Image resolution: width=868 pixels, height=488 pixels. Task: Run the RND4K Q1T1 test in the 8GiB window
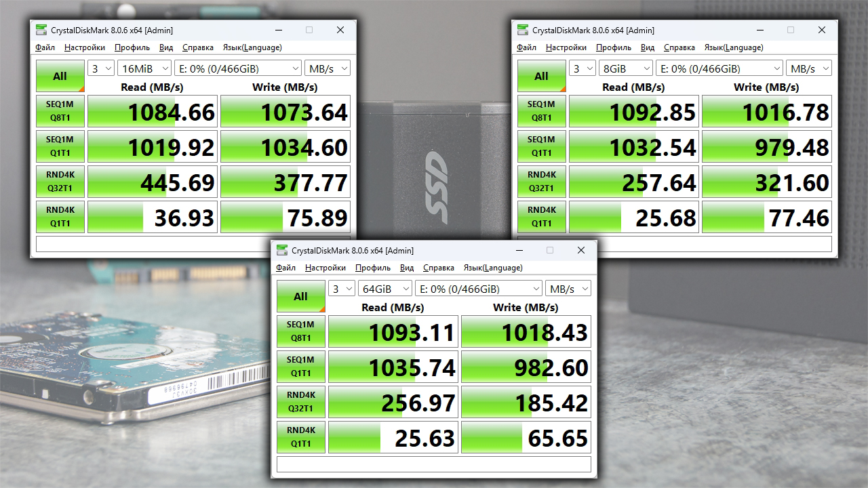[542, 217]
